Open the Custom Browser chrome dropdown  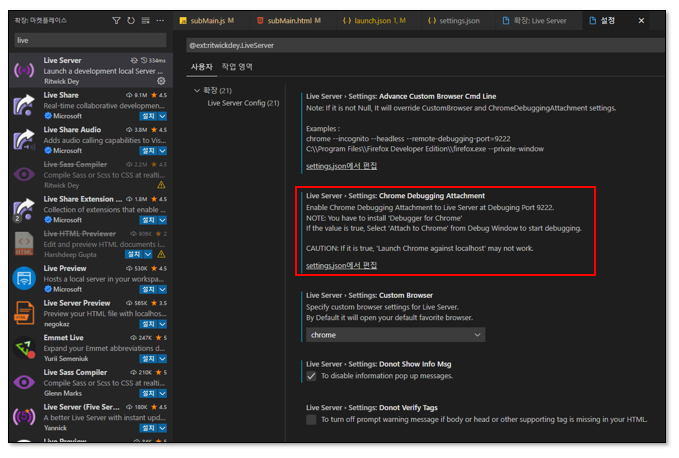coord(395,335)
